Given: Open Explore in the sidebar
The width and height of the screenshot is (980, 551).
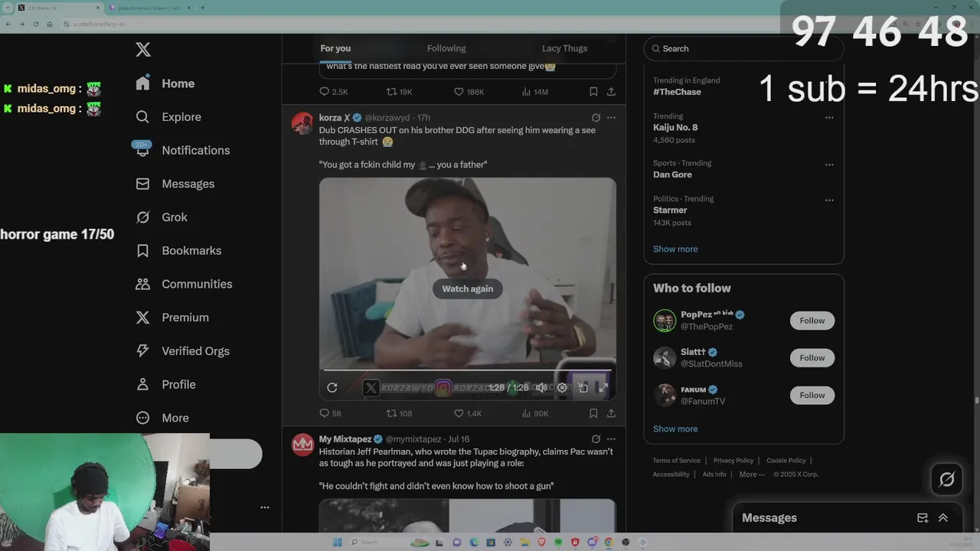Looking at the screenshot, I should tap(168, 117).
